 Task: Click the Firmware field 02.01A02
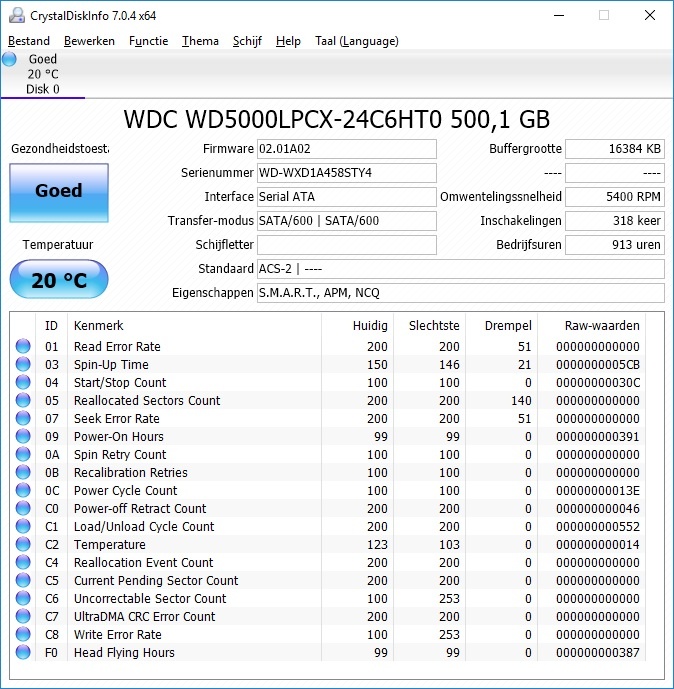(347, 149)
